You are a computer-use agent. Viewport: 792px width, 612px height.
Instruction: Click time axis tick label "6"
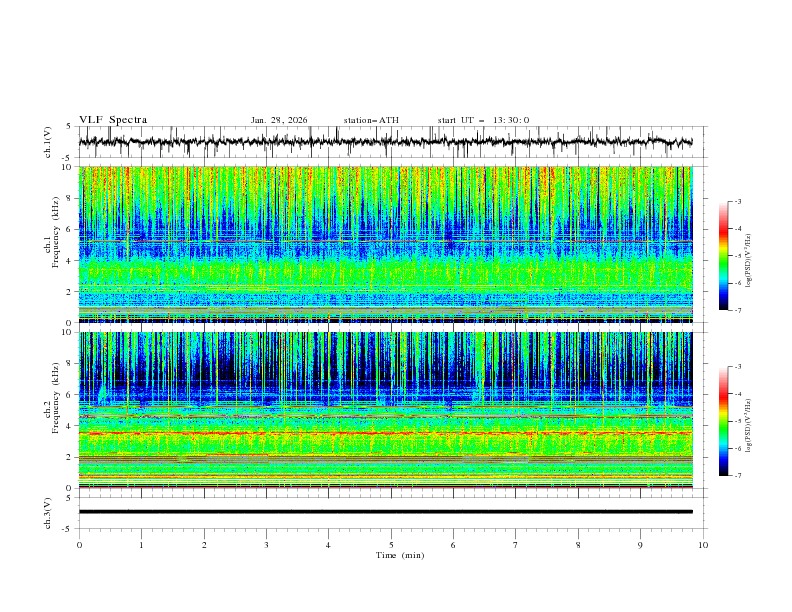[x=453, y=545]
